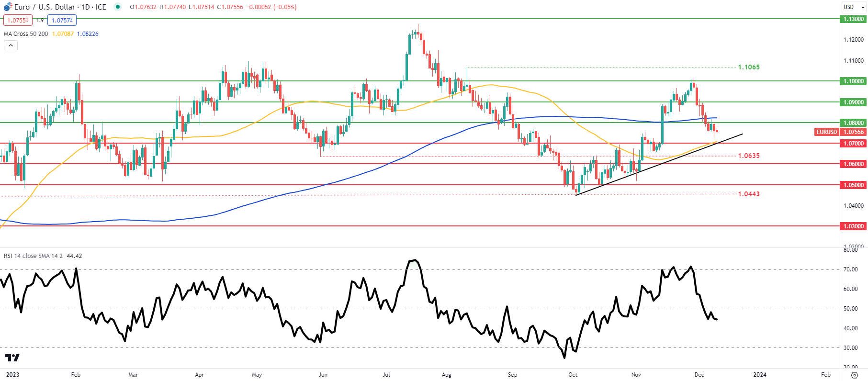Screen dimensions: 868x381
Task: Click the 1.1065 resistance annotation text
Action: pos(749,67)
